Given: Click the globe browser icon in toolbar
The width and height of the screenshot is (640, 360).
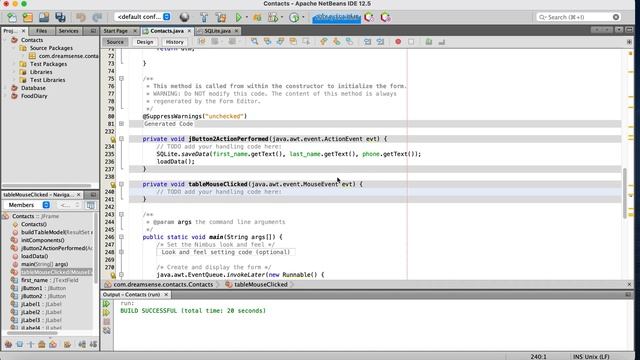Looking at the screenshot, I should click(x=184, y=17).
